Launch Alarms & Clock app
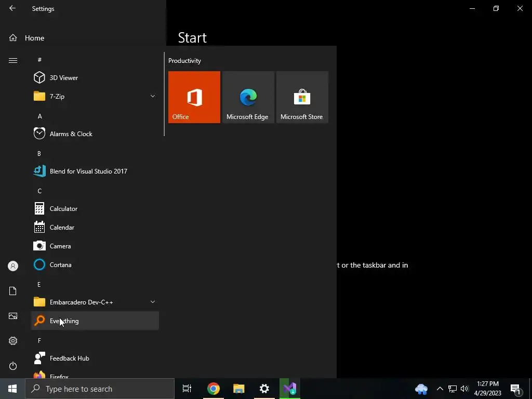This screenshot has height=399, width=532. [x=95, y=134]
